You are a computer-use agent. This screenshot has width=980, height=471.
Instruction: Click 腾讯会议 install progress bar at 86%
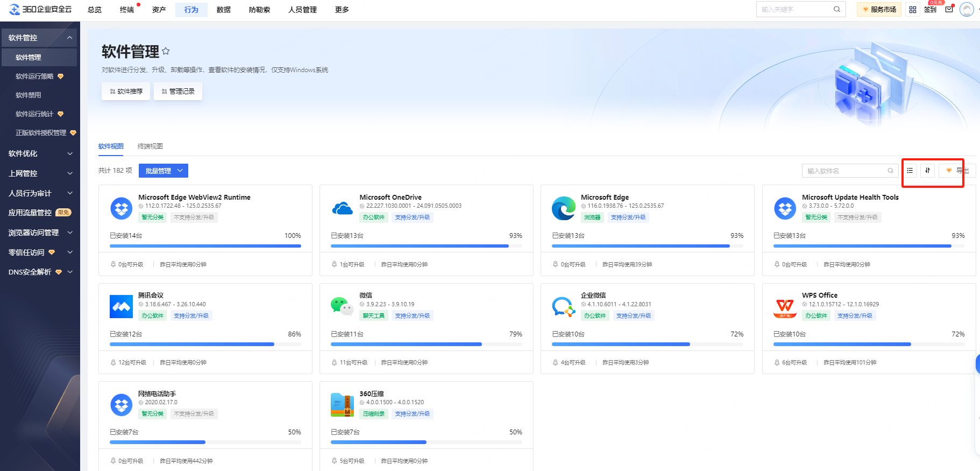coord(205,344)
